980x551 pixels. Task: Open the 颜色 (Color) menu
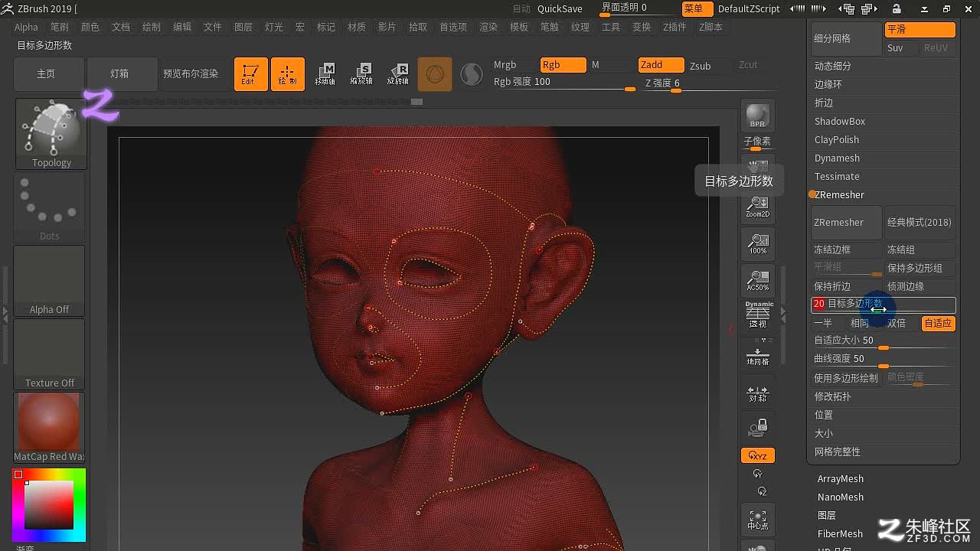[90, 27]
